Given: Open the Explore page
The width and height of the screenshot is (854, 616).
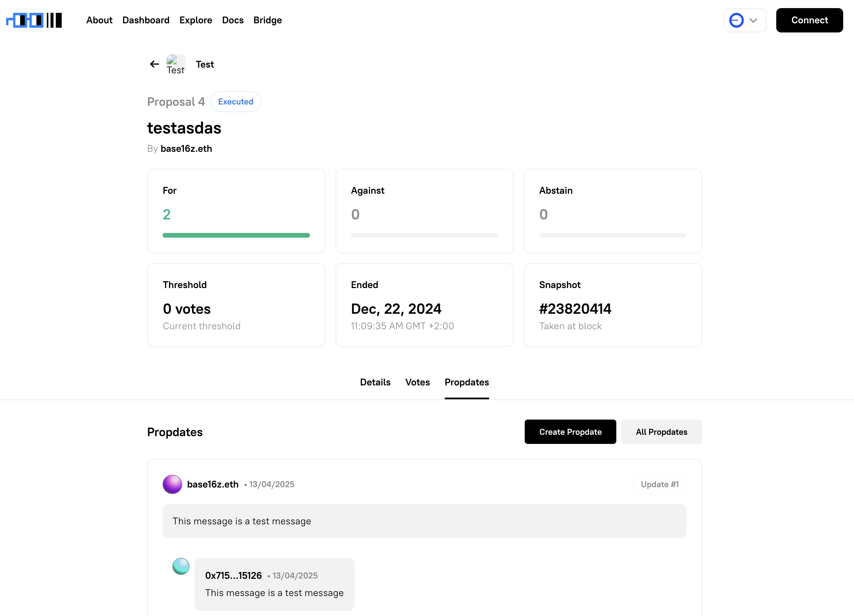Looking at the screenshot, I should point(195,20).
